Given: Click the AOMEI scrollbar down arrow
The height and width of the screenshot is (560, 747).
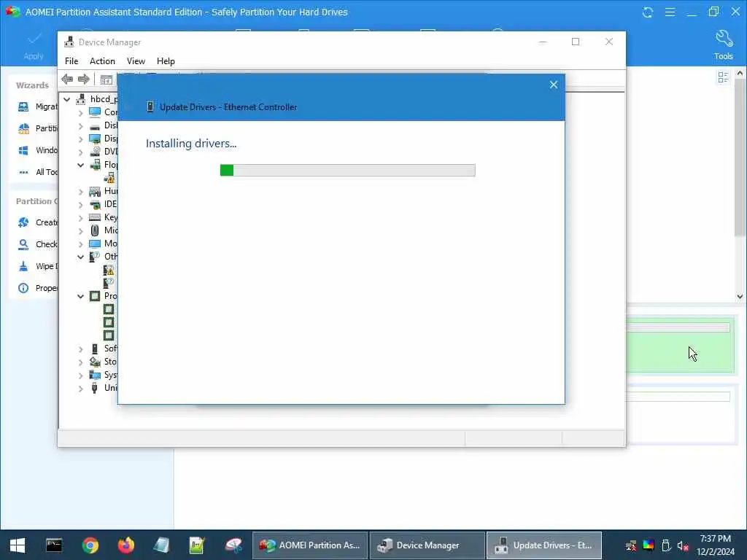Looking at the screenshot, I should click(x=740, y=296).
